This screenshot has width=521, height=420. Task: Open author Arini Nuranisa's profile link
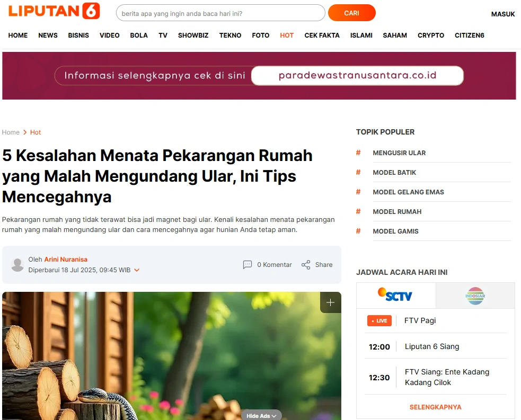click(x=66, y=260)
